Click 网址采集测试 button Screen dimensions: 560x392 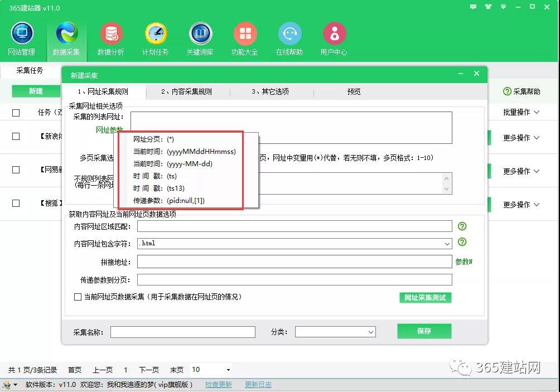coord(426,298)
